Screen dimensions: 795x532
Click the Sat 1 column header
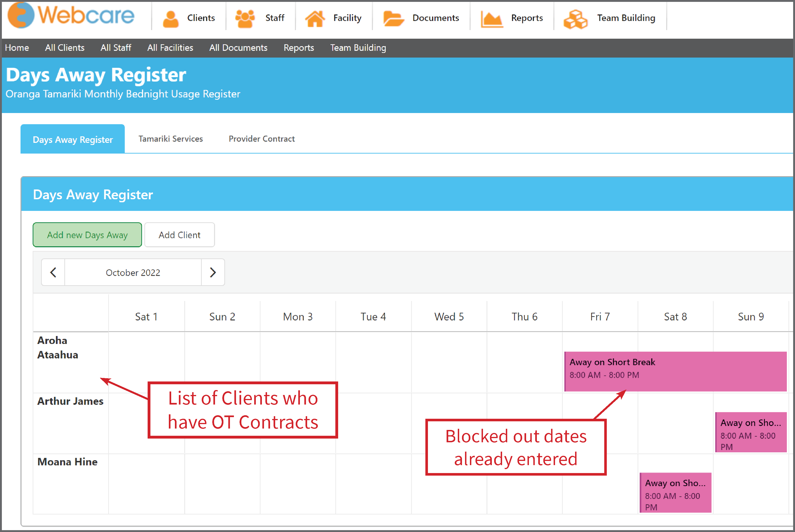(146, 316)
